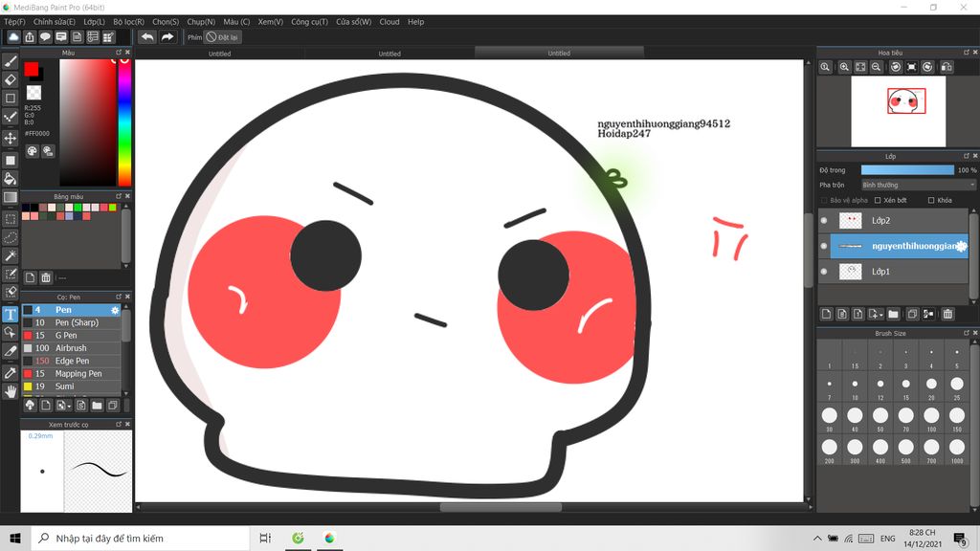Select the Pen (Sharp) brush
Screen dimensions: 980x551
[71, 322]
